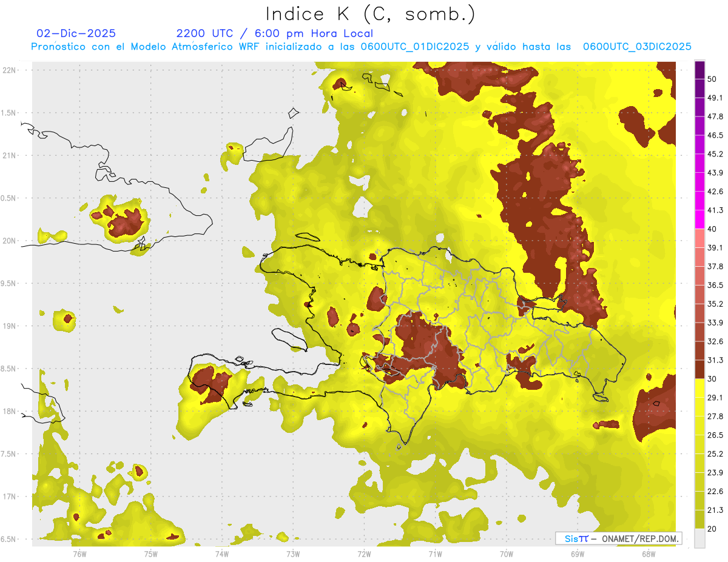728x562 pixels.
Task: Click the longitude label '71W'
Action: pyautogui.click(x=435, y=553)
